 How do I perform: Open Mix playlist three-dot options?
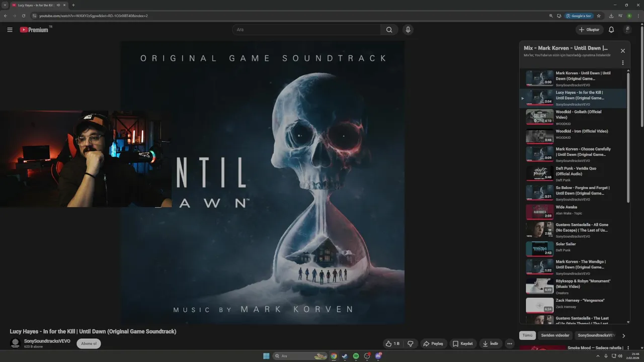click(623, 63)
